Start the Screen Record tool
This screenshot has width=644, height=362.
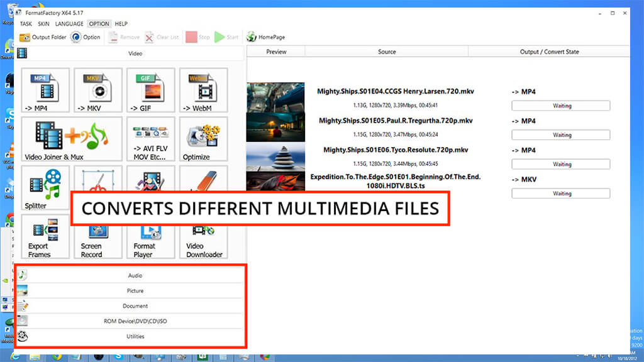98,242
